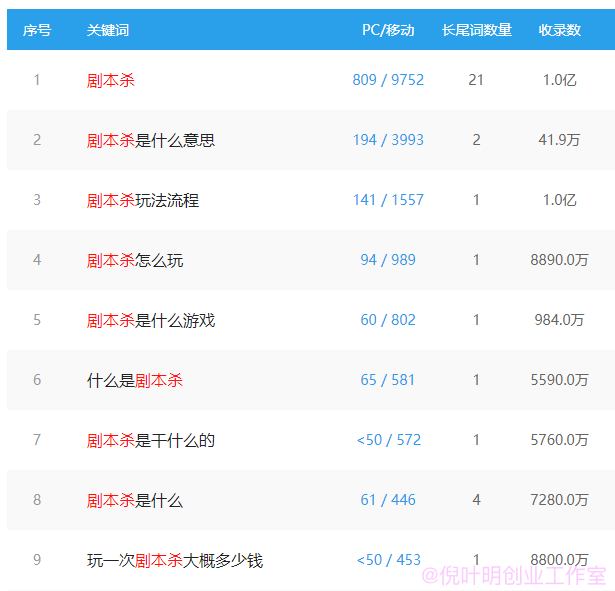The height and width of the screenshot is (591, 615).
Task: Open the keyword 剧本杀是什么 in row 8
Action: 135,500
